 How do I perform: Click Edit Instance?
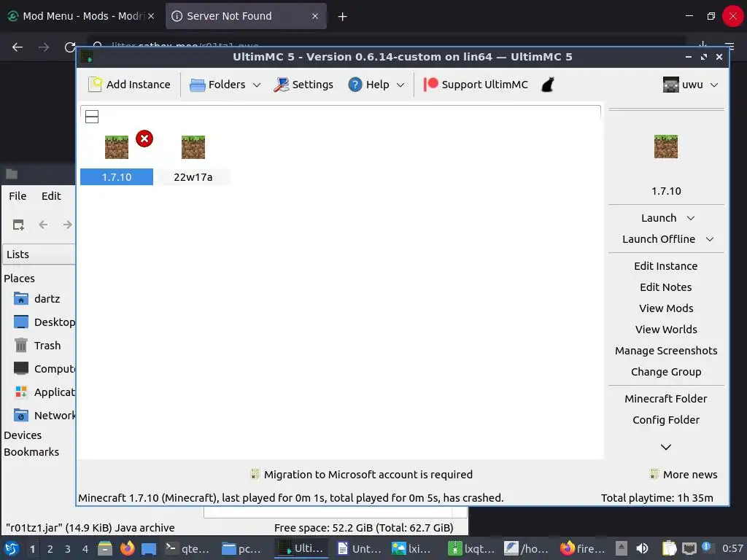tap(666, 266)
